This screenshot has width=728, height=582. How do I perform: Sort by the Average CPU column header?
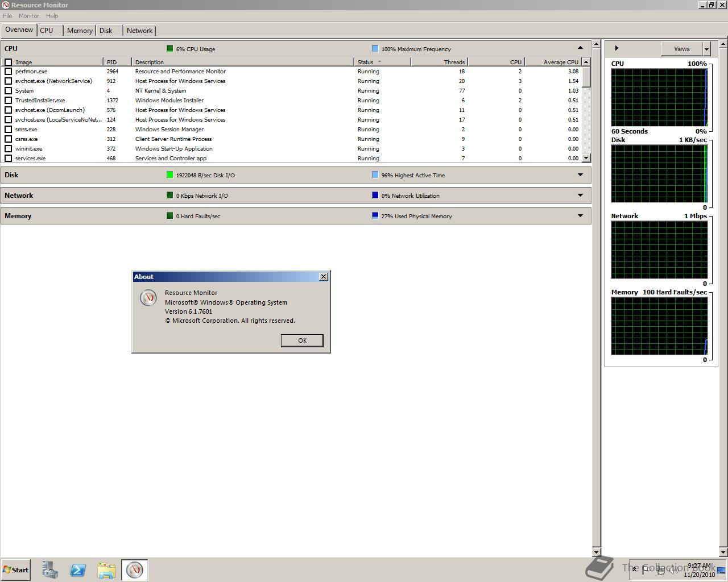tap(552, 62)
